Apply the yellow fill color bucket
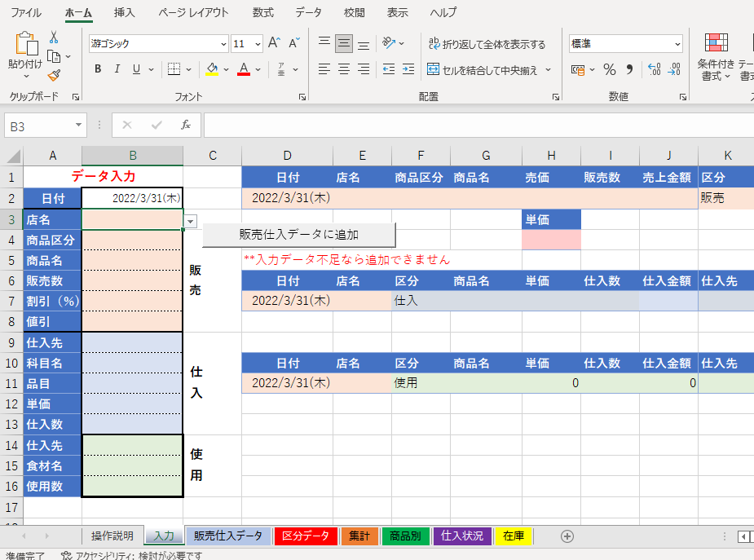754x560 pixels. pyautogui.click(x=212, y=70)
